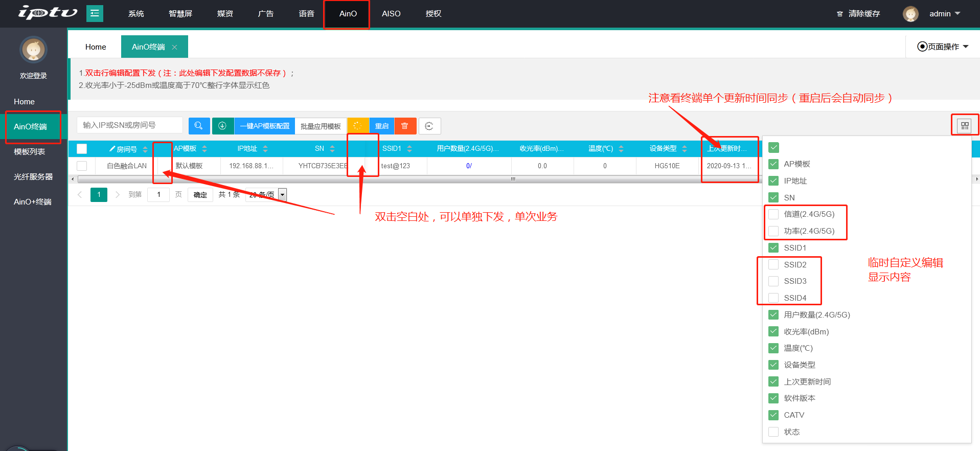This screenshot has height=451, width=980.
Task: Open the 页面操作 dropdown
Action: coord(943,47)
